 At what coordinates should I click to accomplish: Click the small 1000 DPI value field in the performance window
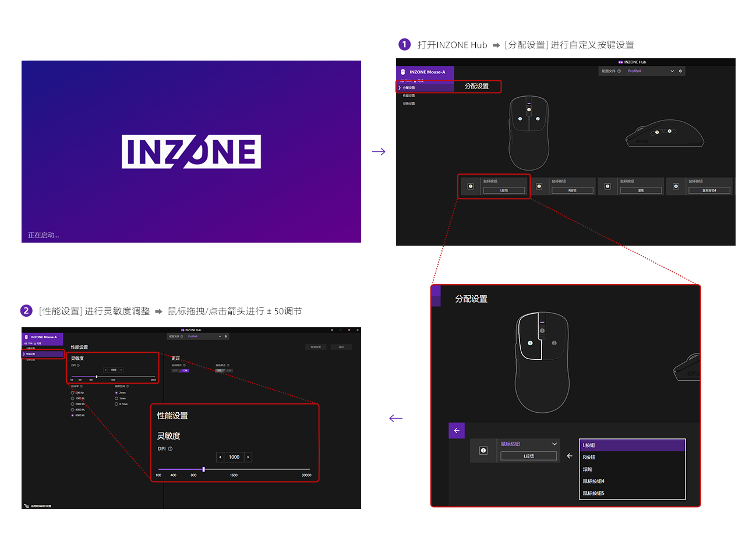(114, 370)
